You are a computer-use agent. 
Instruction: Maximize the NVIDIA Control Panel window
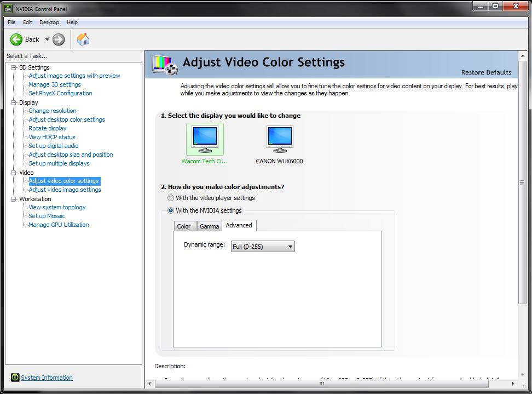tap(495, 6)
